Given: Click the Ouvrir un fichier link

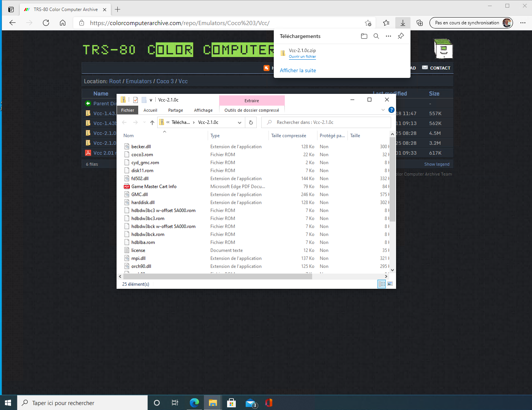Looking at the screenshot, I should click(x=302, y=57).
